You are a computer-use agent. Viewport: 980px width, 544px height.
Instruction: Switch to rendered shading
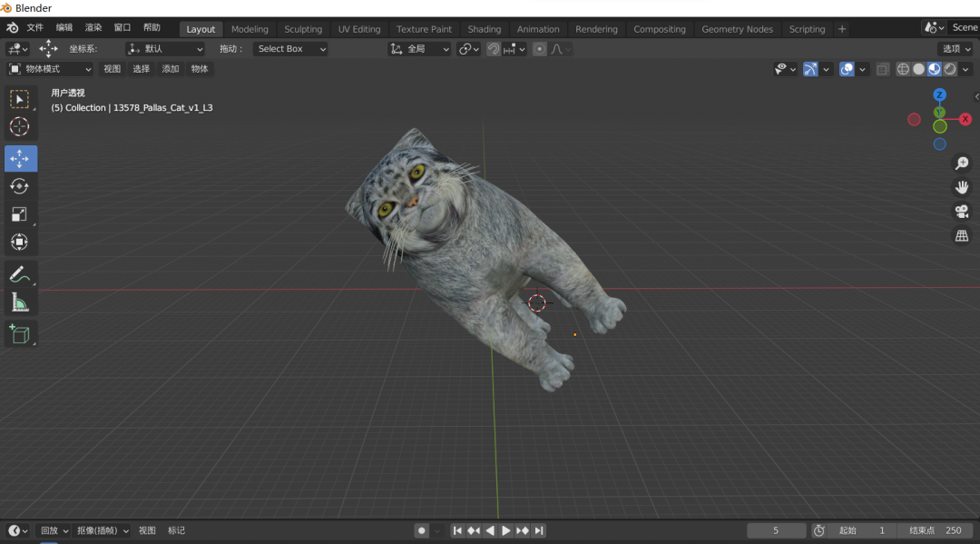tap(950, 69)
